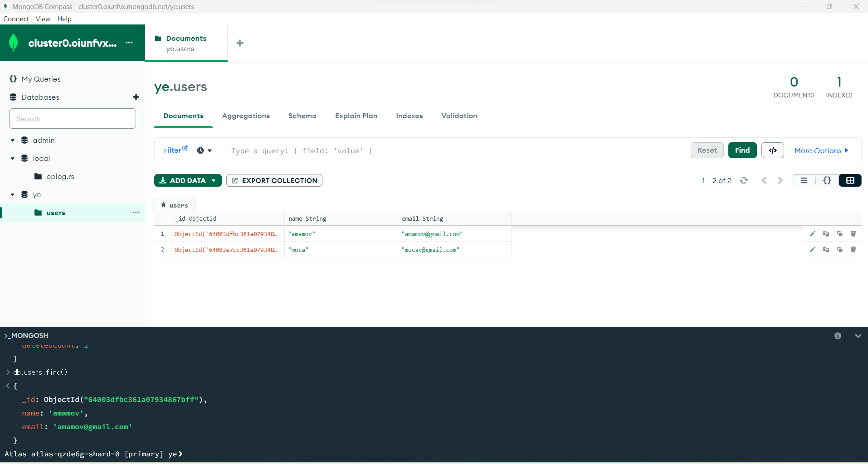Switch to the Explain Plan tab
Viewport: 868px width, 464px height.
point(356,116)
